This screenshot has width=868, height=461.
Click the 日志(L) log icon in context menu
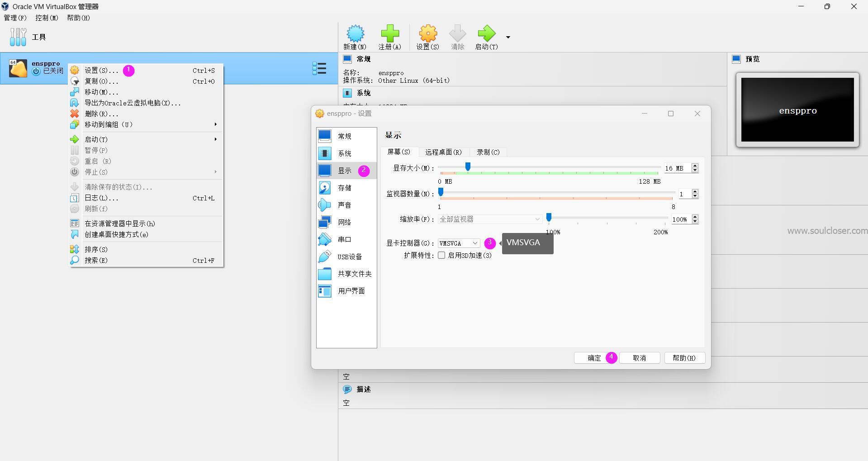[75, 198]
